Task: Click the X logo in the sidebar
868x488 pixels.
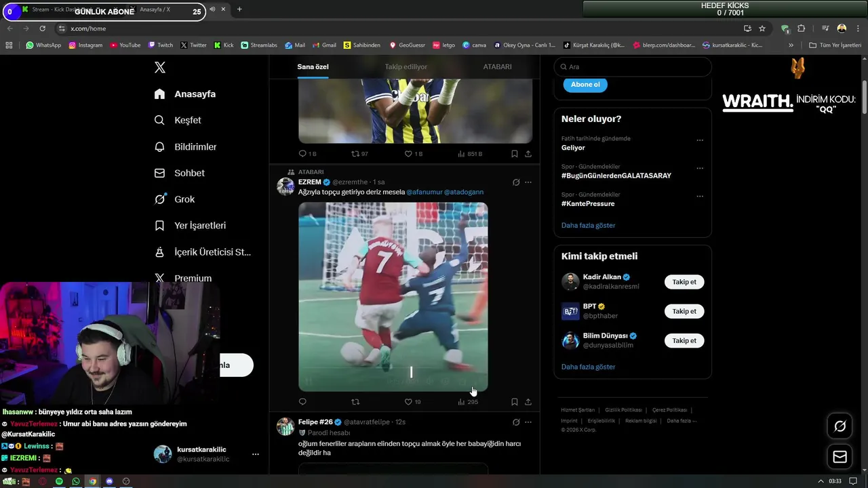Action: [x=160, y=67]
